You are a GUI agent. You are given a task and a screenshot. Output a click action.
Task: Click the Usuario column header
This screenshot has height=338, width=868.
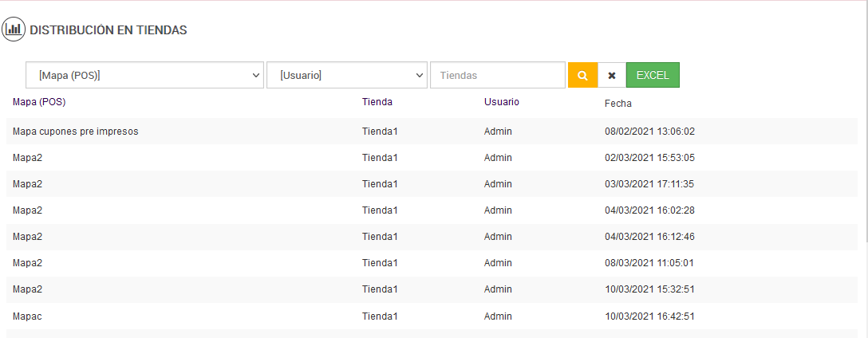coord(502,102)
